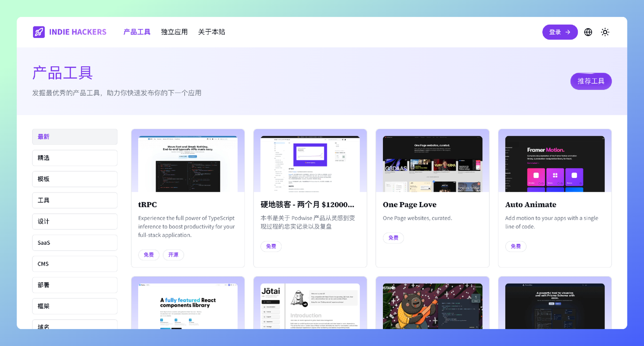Image resolution: width=644 pixels, height=346 pixels.
Task: Open the language globe icon
Action: point(588,32)
